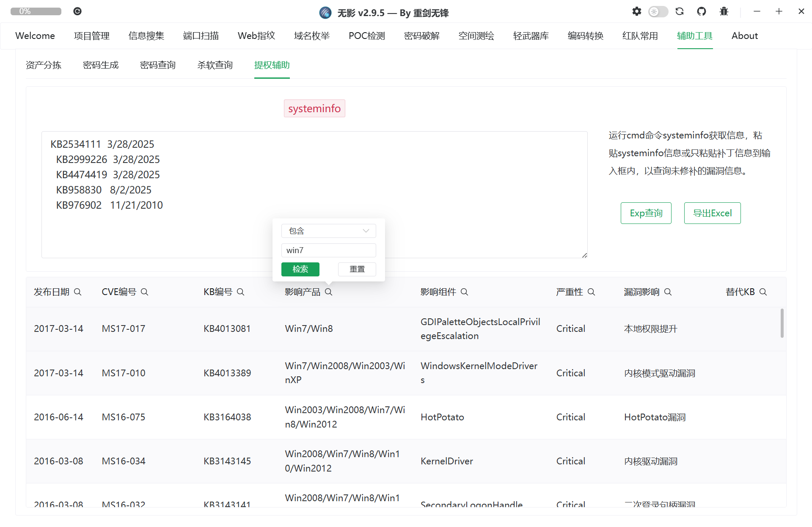Switch to the 密码生成 tab
This screenshot has height=527, width=812.
pyautogui.click(x=101, y=65)
